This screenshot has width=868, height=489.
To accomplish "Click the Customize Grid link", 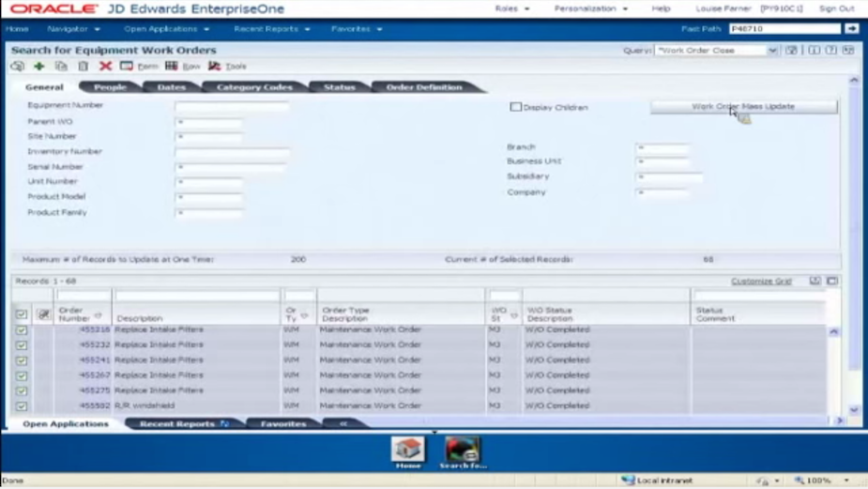I will [761, 282].
